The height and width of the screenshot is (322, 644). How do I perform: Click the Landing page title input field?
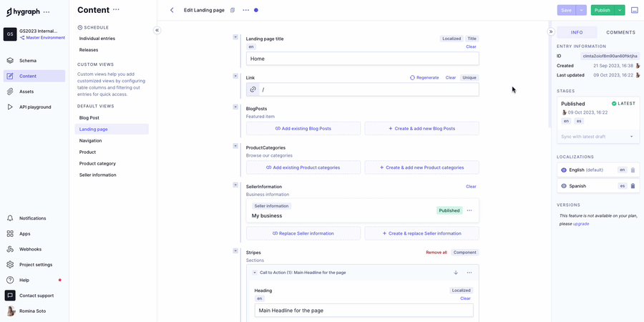(362, 59)
